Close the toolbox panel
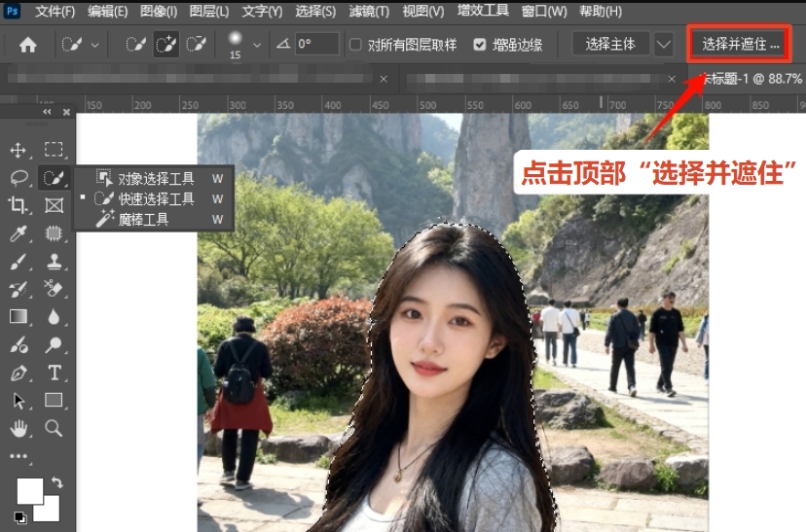 tap(66, 112)
